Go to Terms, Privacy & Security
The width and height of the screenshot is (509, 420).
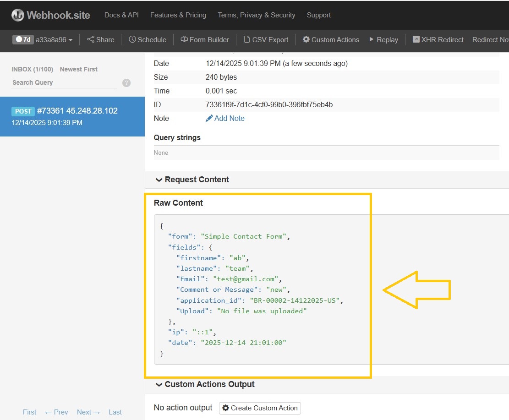(256, 15)
